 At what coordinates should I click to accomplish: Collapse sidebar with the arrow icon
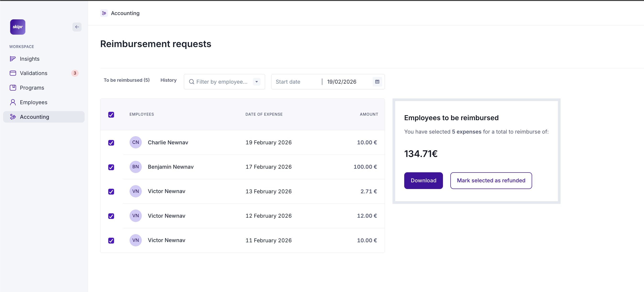tap(77, 27)
